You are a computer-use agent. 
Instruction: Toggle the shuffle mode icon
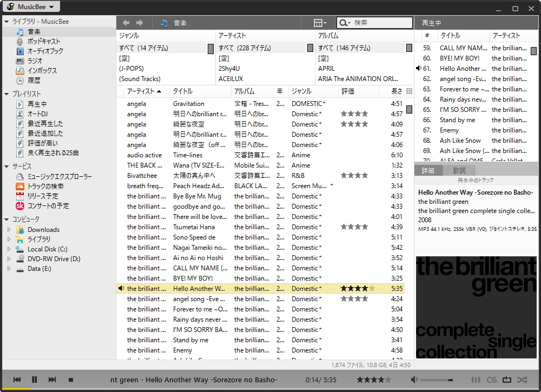522,380
